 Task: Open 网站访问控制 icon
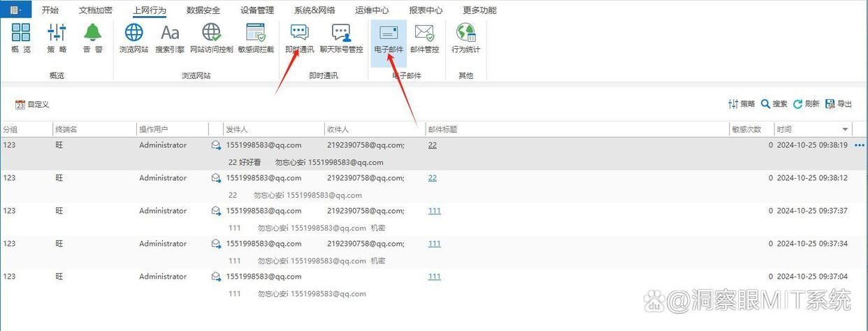point(211,38)
